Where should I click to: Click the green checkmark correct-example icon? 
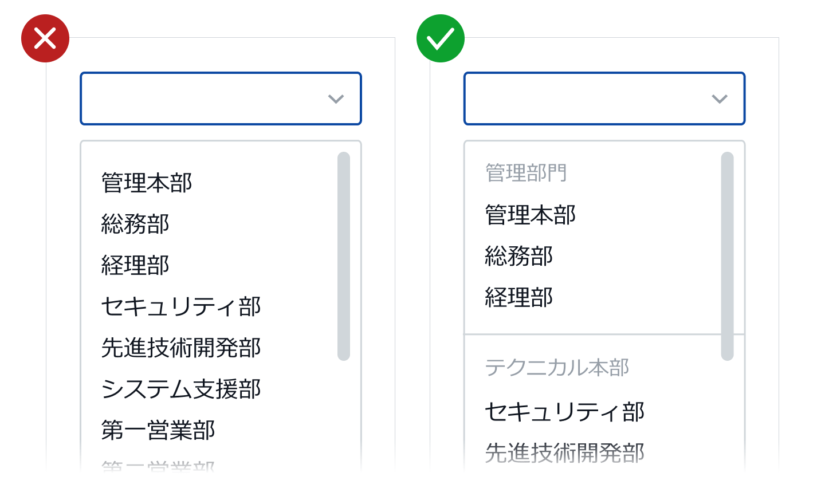pos(441,38)
